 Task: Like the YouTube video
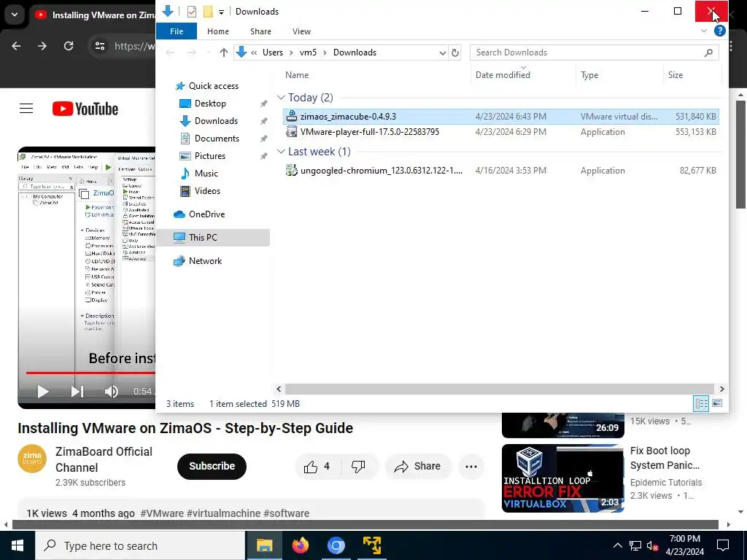317,467
